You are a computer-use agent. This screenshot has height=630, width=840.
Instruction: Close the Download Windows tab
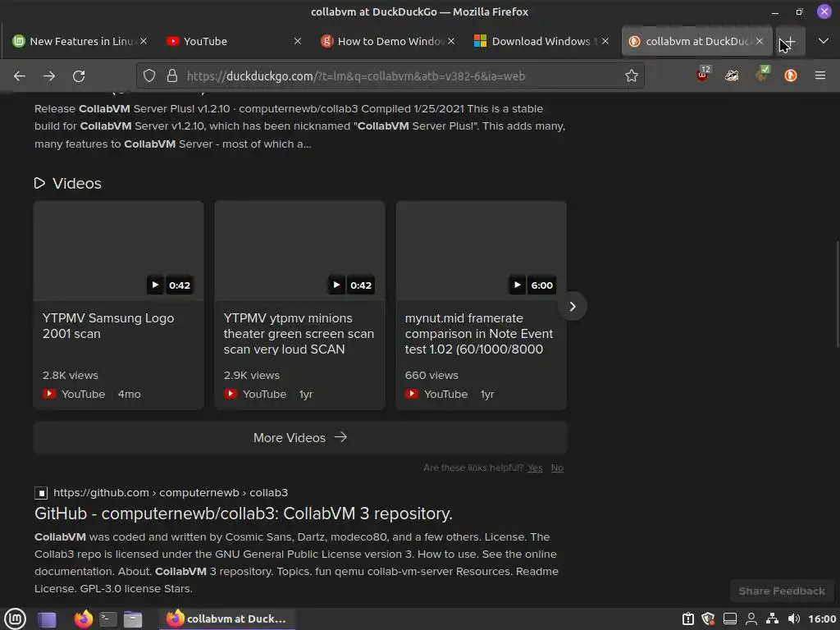pyautogui.click(x=605, y=41)
